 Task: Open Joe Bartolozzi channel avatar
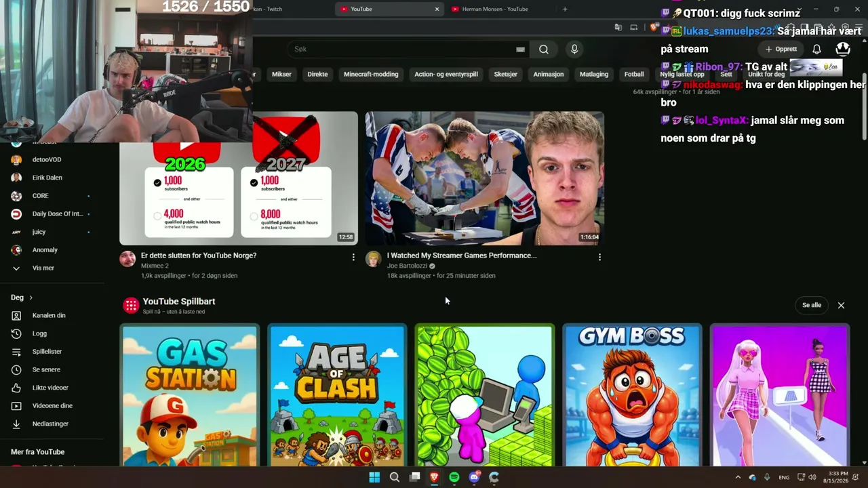[374, 259]
